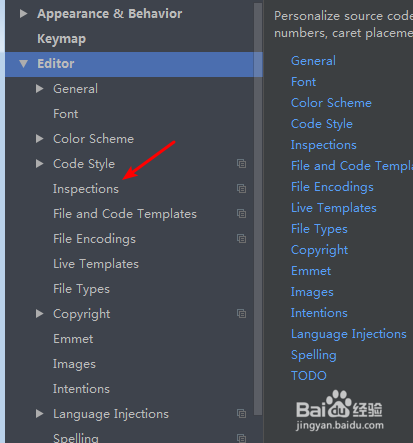The image size is (413, 443).
Task: Click project-level icon beside File and Code Templates
Action: click(x=241, y=214)
